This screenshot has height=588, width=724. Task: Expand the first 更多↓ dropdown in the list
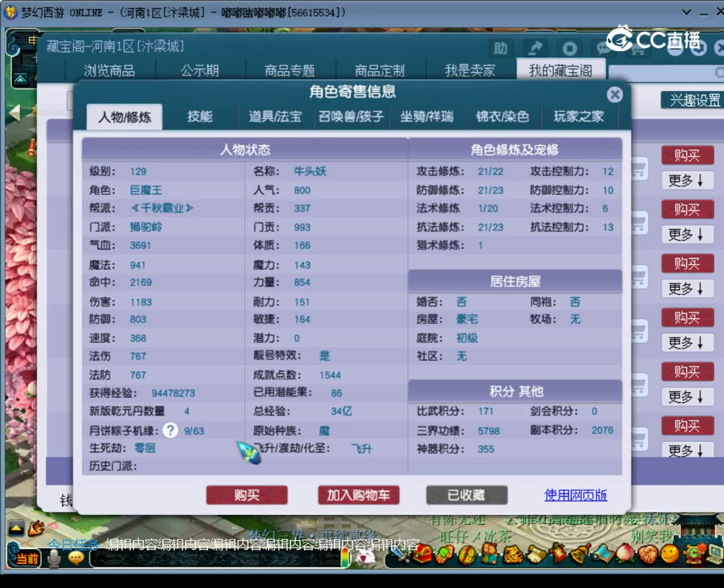pyautogui.click(x=687, y=181)
